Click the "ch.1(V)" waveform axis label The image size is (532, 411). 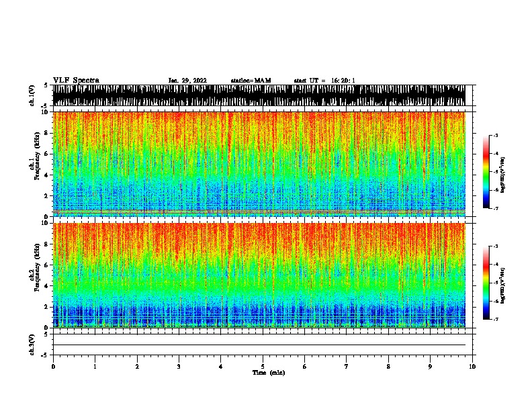click(32, 95)
